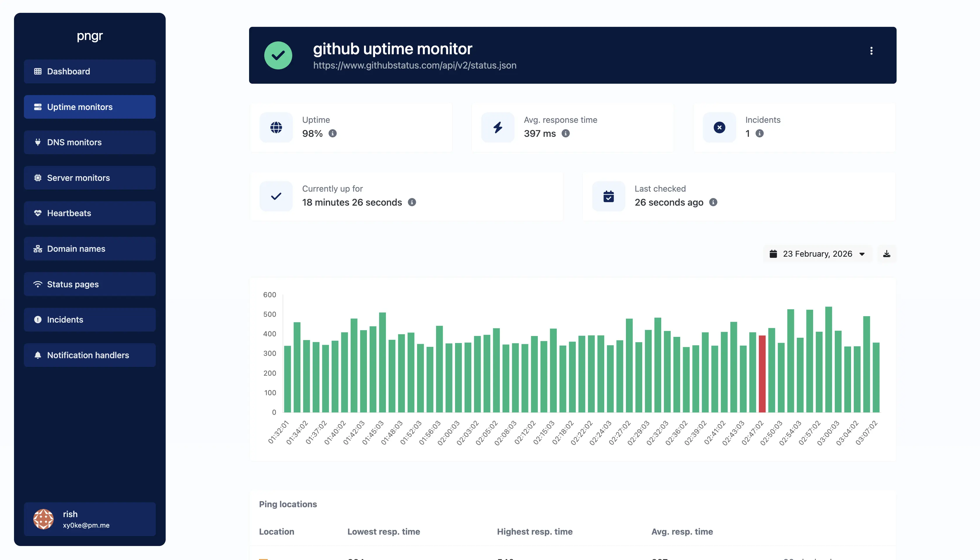
Task: Click the Incidents count info icon
Action: pos(759,134)
